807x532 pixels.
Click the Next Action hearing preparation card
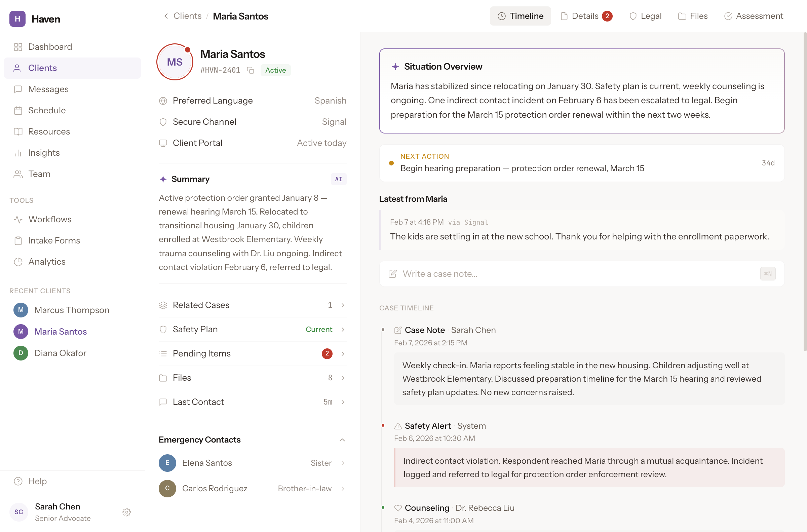[x=581, y=163]
